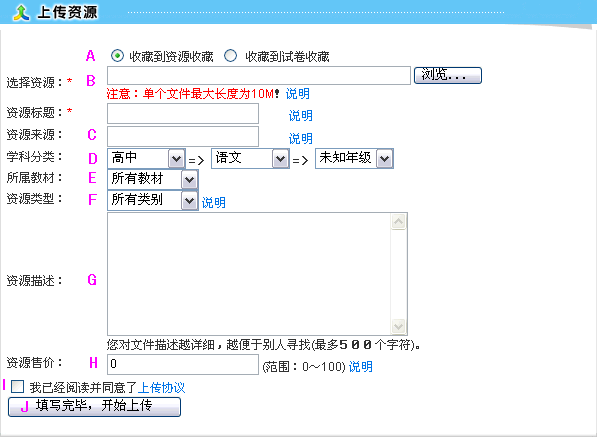Screen dimensions: 597x437
Task: Open 说明 link beside file size notice
Action: tap(298, 94)
